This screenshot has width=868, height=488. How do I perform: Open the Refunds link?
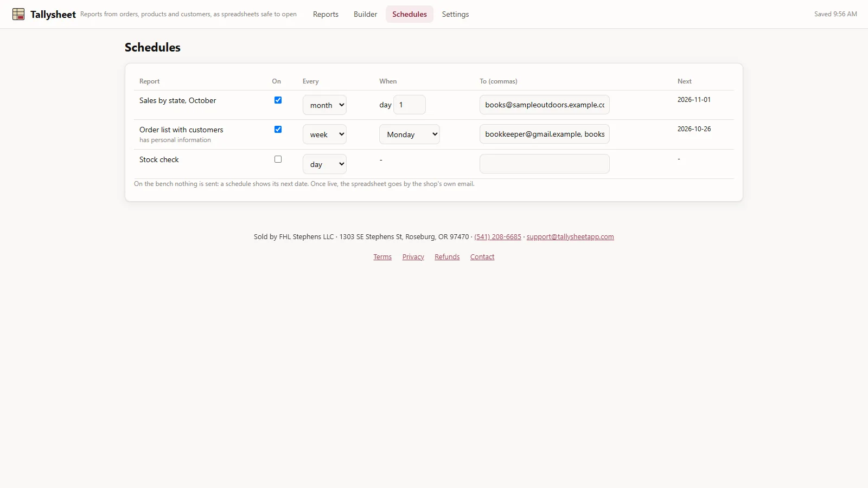tap(447, 257)
